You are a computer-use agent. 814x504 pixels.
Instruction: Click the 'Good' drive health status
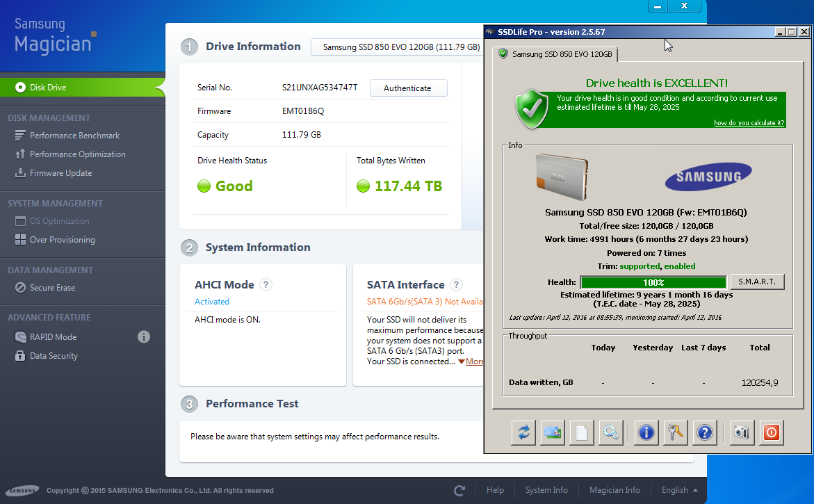(225, 186)
